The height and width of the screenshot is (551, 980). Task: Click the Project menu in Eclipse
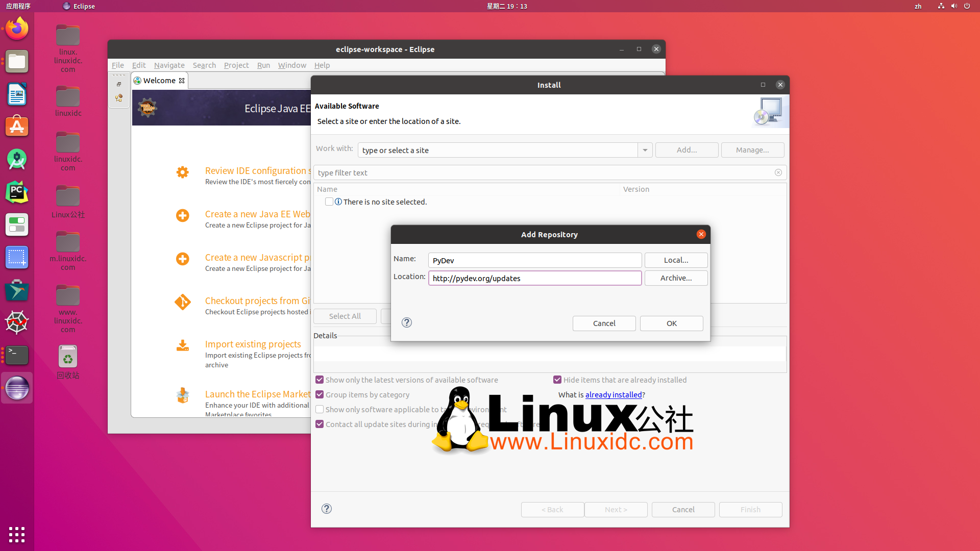coord(236,65)
